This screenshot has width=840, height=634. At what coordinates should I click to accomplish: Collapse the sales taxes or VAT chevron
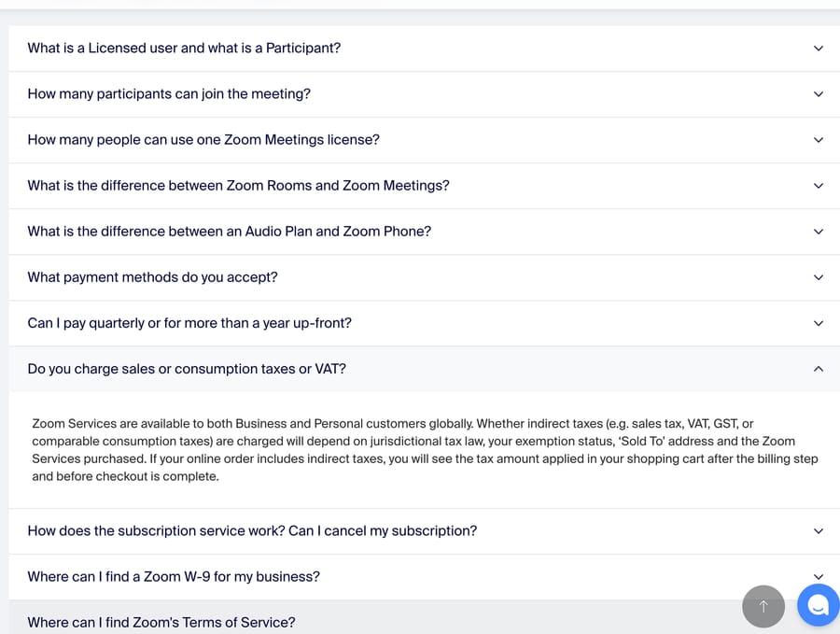click(818, 369)
